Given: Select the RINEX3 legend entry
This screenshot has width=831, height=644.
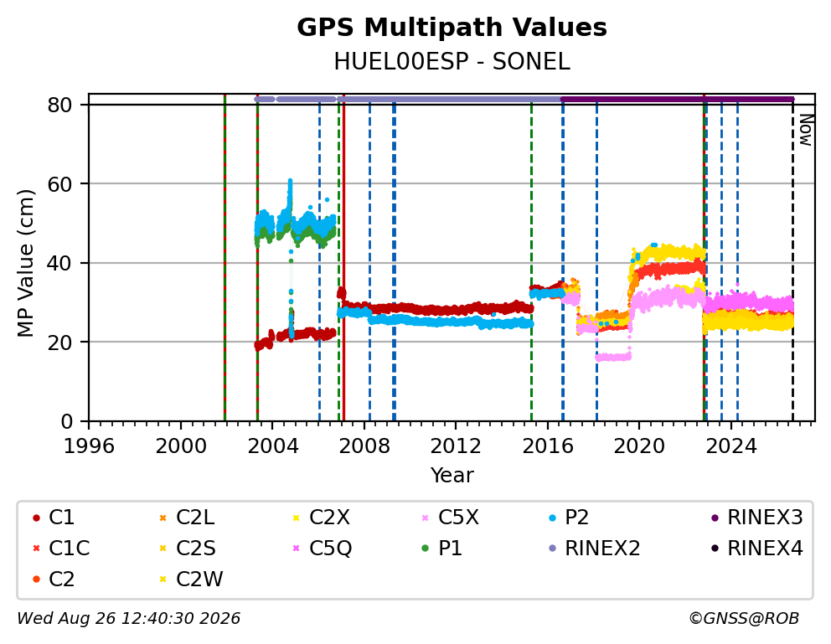Looking at the screenshot, I should click(x=756, y=518).
